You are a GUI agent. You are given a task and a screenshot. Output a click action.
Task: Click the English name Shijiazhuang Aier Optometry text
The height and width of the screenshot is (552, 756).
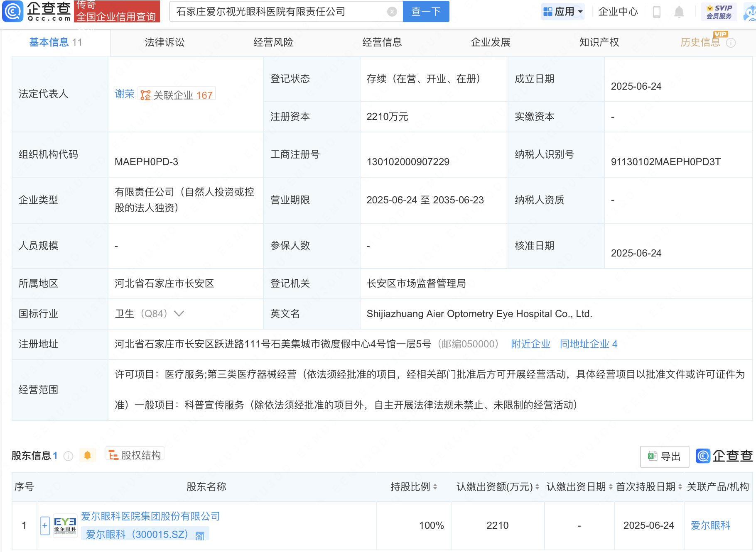pos(479,314)
